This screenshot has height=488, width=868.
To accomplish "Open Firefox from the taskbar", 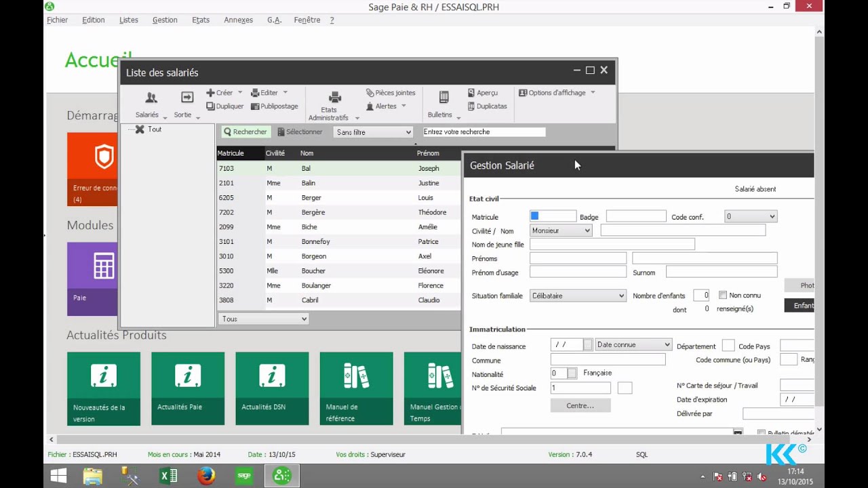I will [206, 476].
